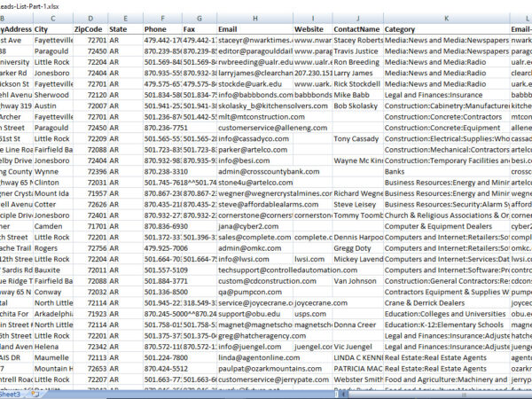
Task: Select phone cell 501.336-8500
Action: click(162, 292)
